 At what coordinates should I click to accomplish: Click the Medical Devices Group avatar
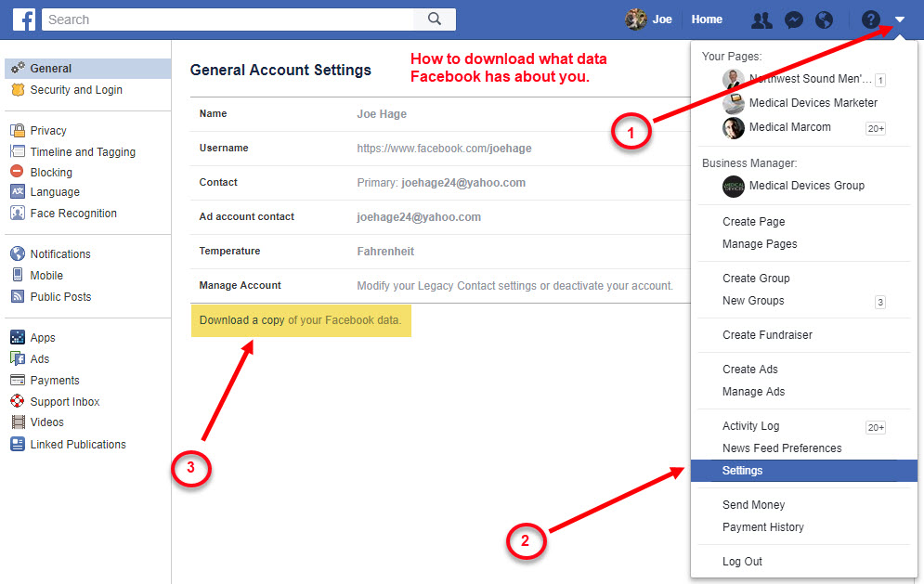[733, 187]
